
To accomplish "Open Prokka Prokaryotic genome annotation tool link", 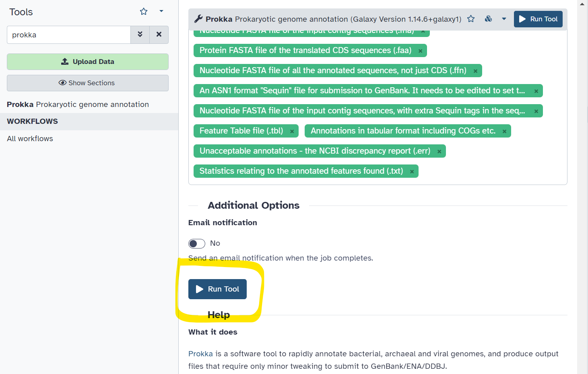I will (x=78, y=105).
